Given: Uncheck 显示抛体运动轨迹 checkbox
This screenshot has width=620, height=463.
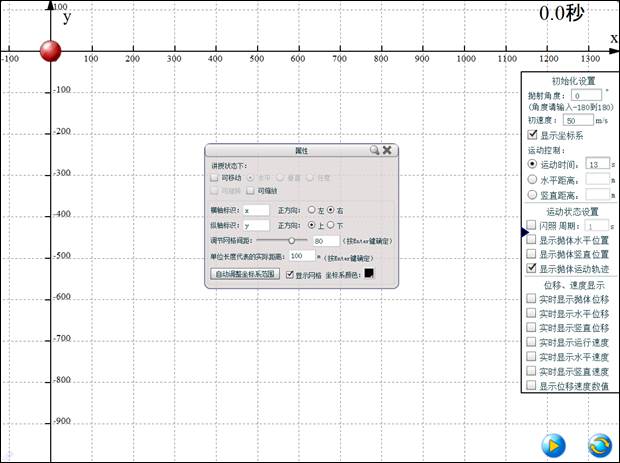Looking at the screenshot, I should [x=532, y=268].
